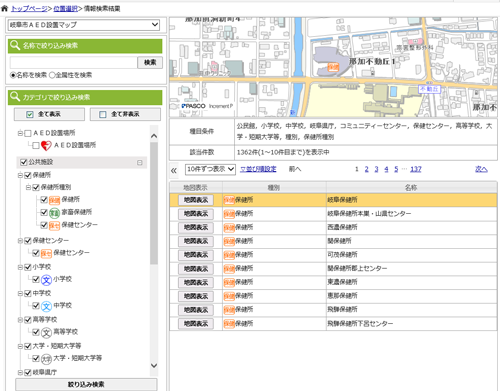Go to results page 4
The width and height of the screenshot is (500, 391).
386,169
